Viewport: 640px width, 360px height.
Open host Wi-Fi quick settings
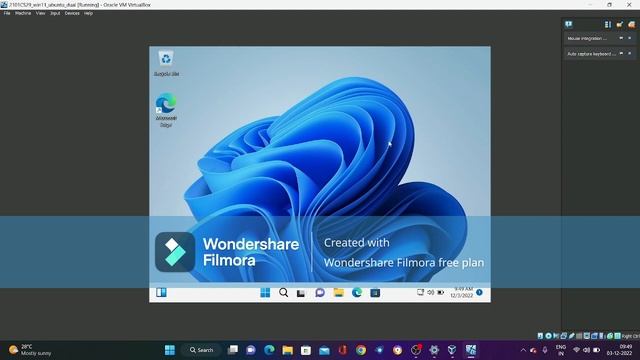click(576, 350)
